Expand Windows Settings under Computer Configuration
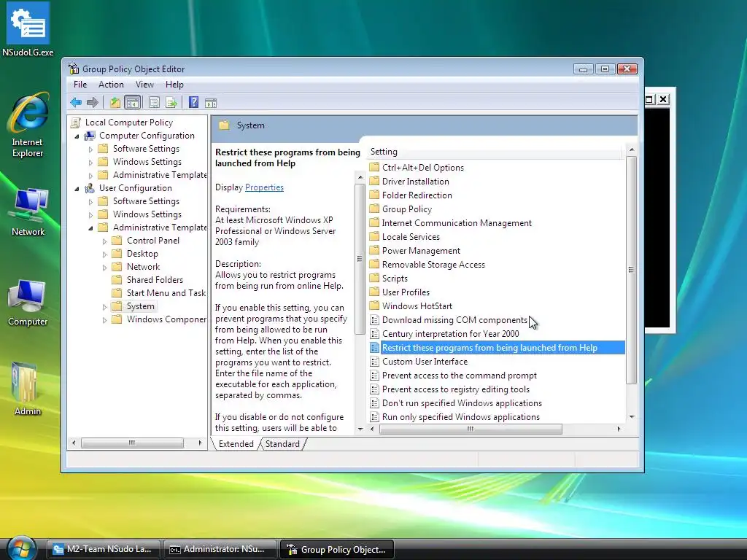747x560 pixels. tap(90, 163)
